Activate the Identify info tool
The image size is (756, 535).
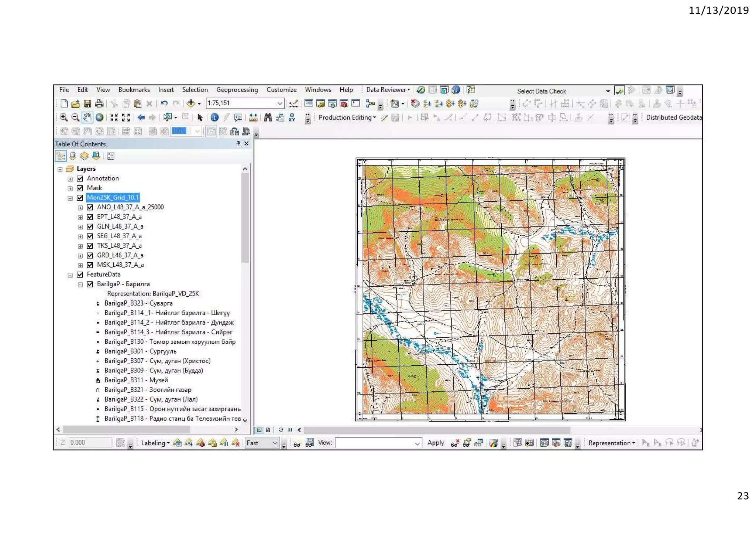214,117
